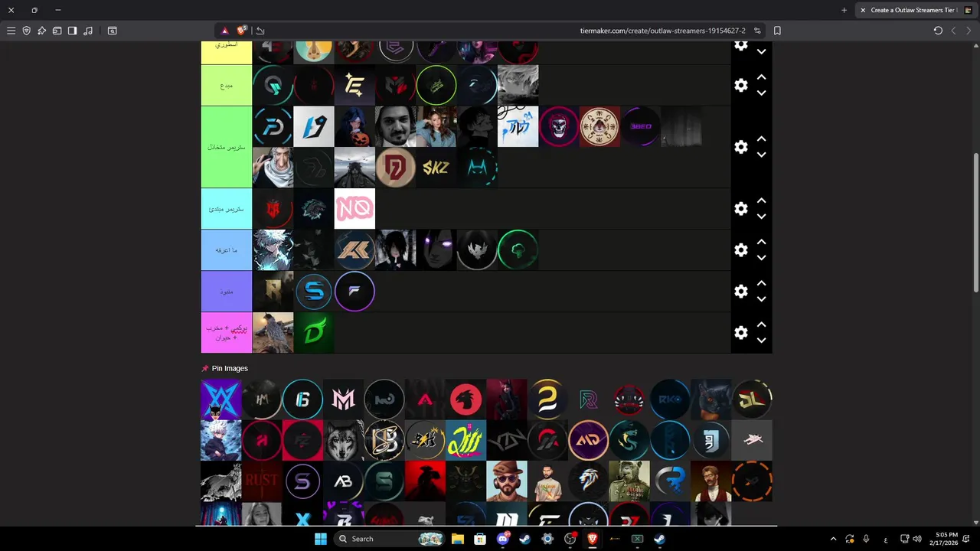Select the blue PD logo in the green row

point(273,126)
